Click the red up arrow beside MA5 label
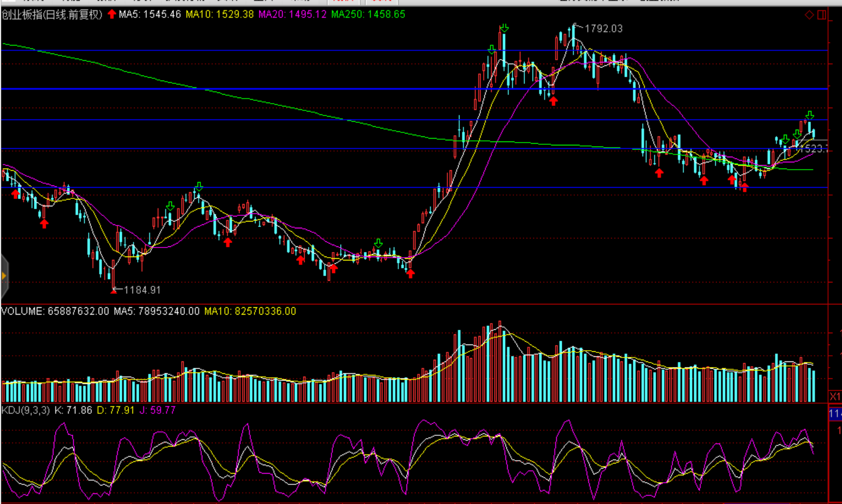 coord(112,14)
